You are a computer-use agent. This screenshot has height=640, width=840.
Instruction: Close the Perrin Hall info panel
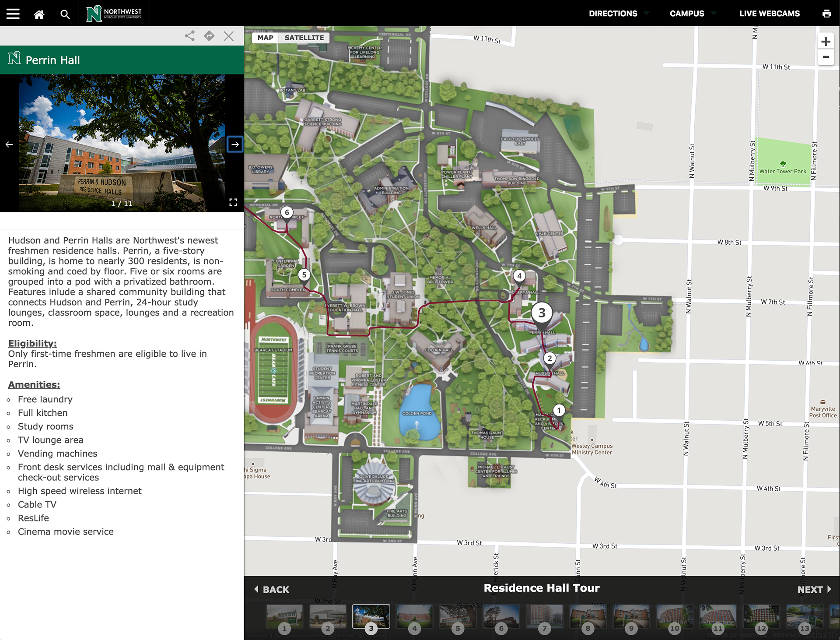tap(229, 36)
